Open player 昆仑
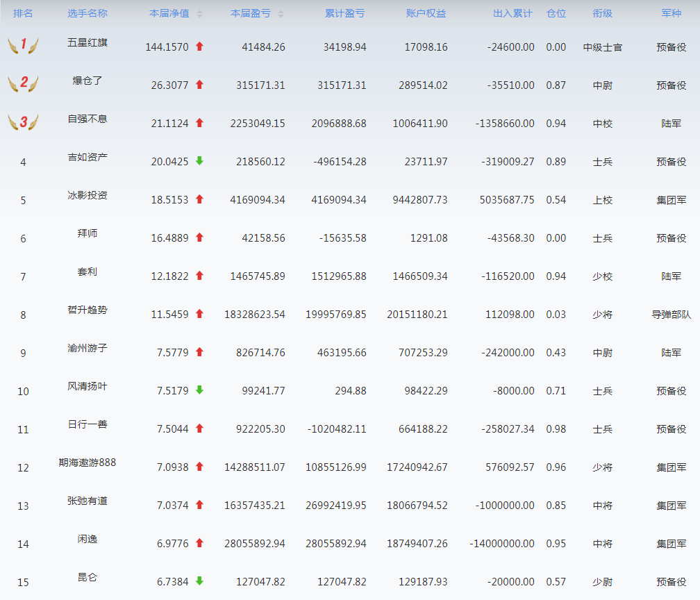The image size is (700, 600). (x=87, y=577)
